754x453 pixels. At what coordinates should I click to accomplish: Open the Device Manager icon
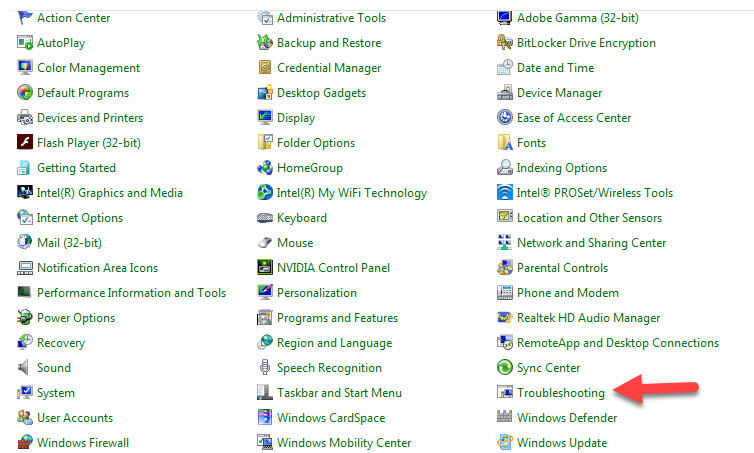(505, 93)
